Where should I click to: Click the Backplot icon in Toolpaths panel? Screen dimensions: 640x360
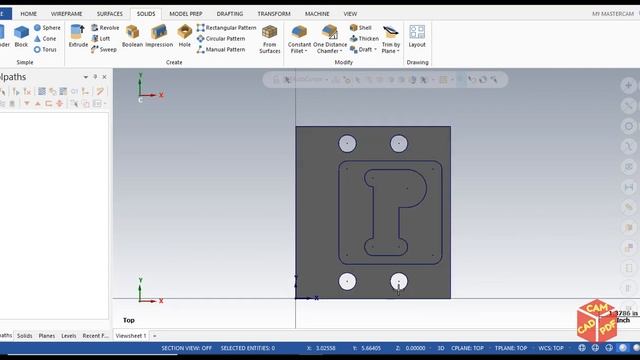tap(42, 91)
